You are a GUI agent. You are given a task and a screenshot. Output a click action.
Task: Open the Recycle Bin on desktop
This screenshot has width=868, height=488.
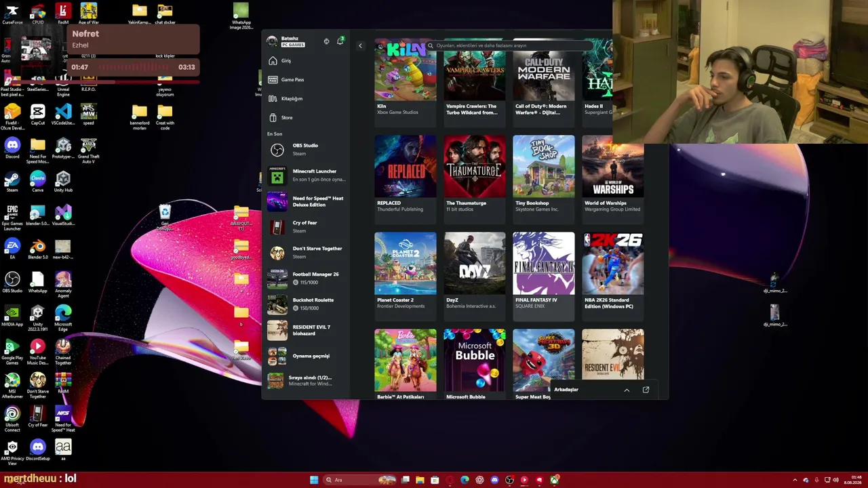click(x=165, y=217)
